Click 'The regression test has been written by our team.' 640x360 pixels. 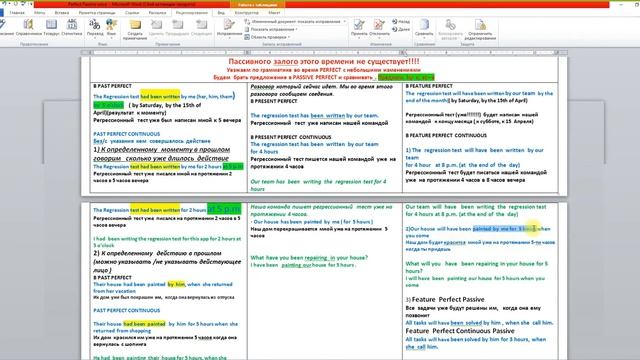click(314, 116)
